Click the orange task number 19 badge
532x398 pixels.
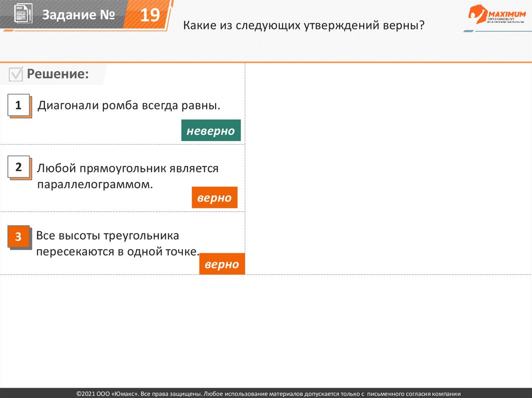pyautogui.click(x=148, y=15)
